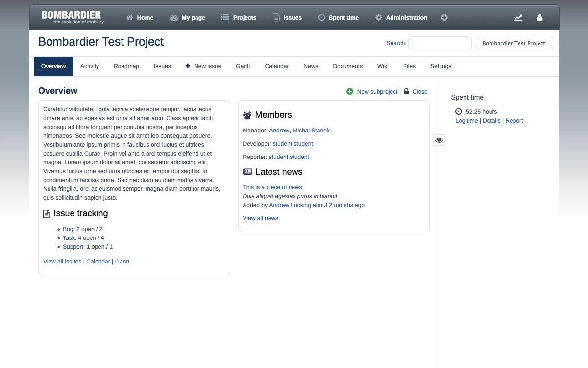Click the '52.25 hours' spent time value
Image resolution: width=588 pixels, height=368 pixels.
coord(482,112)
